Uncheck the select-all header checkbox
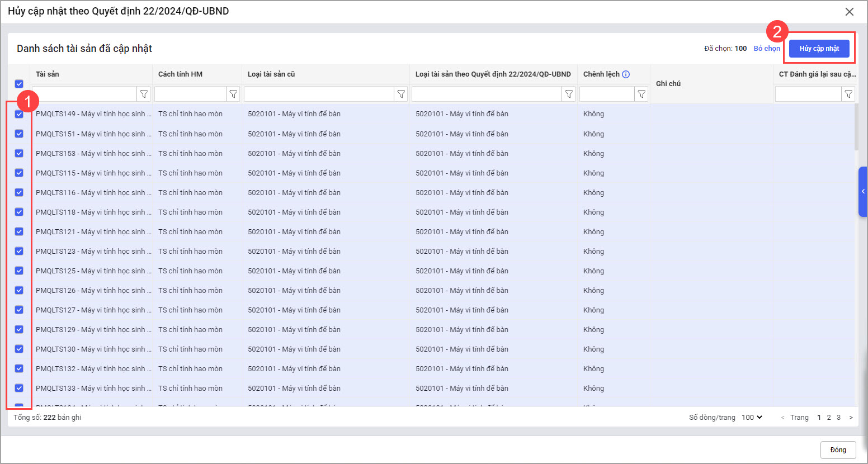 [x=19, y=84]
